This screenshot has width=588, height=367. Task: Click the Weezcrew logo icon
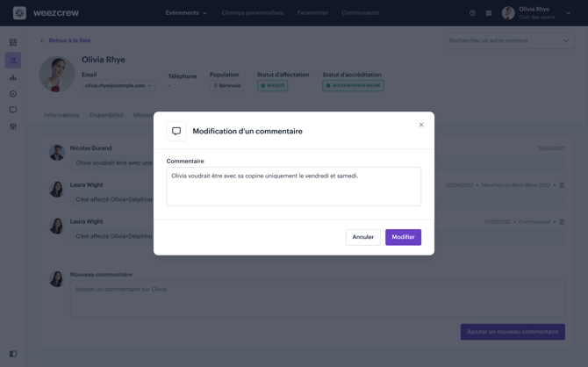[x=19, y=13]
